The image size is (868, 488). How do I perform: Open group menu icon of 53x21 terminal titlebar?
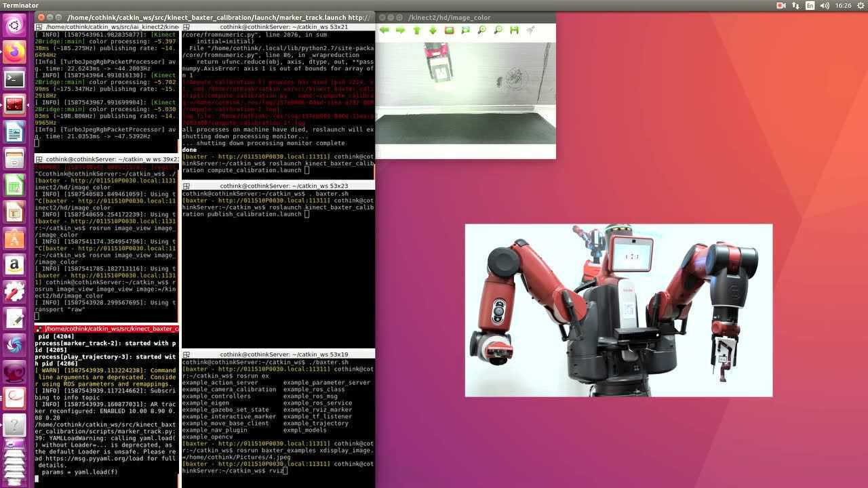point(186,26)
